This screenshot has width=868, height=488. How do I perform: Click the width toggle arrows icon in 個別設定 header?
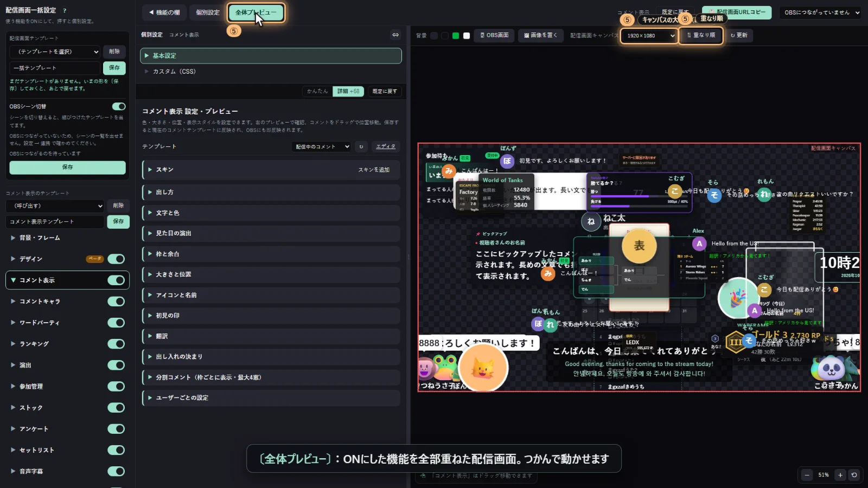click(395, 35)
